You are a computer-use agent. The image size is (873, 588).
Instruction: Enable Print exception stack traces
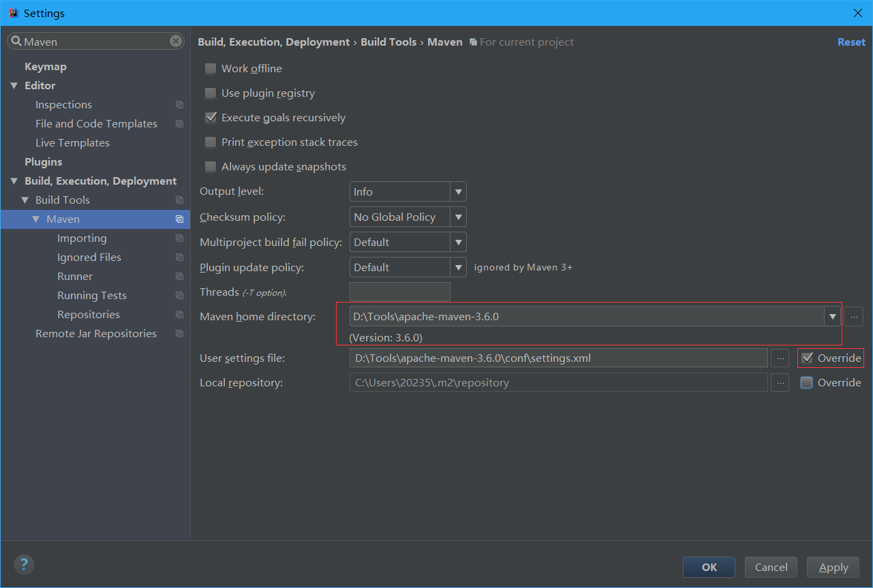click(211, 142)
